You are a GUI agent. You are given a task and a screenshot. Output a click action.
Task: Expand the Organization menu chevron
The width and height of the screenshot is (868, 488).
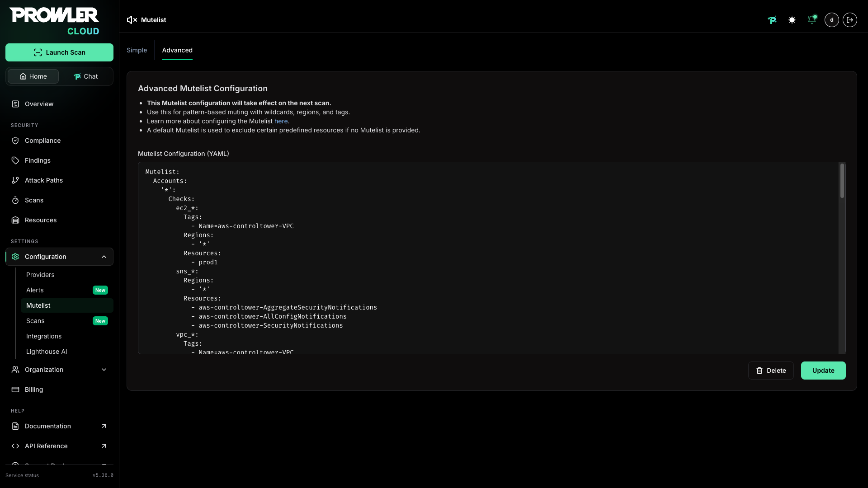pos(104,370)
